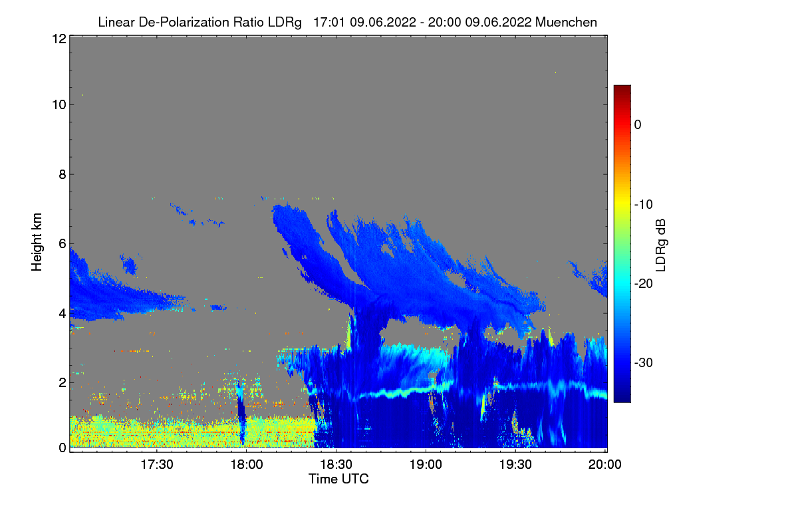Viewport: 798px width, 532px height.
Task: Click the height tick label 8
Action: (x=62, y=174)
